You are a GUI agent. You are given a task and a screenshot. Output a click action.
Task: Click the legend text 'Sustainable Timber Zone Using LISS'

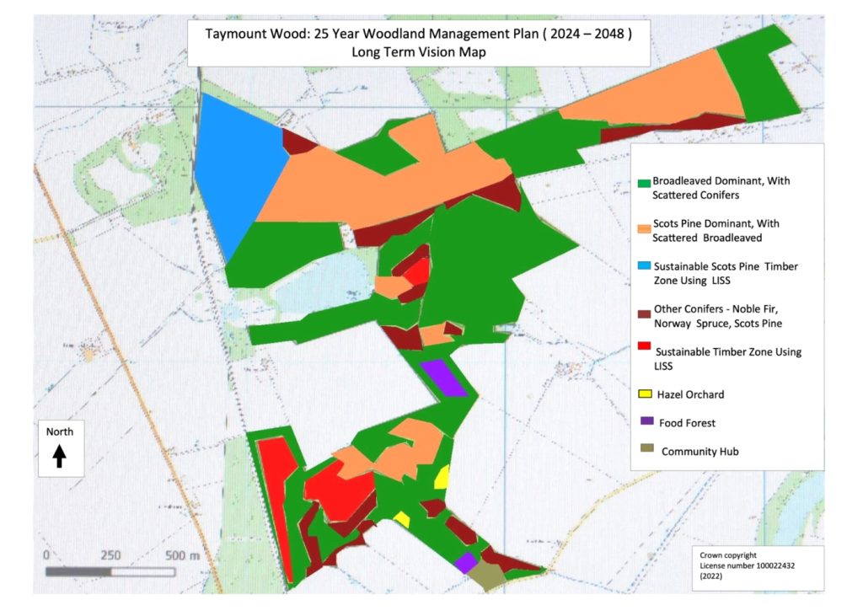point(727,358)
